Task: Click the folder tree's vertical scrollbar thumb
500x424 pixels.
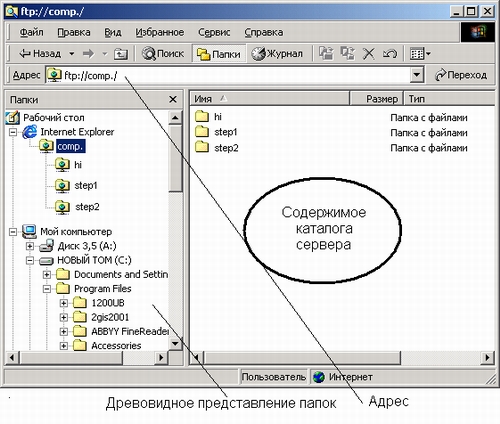Action: pos(175,159)
